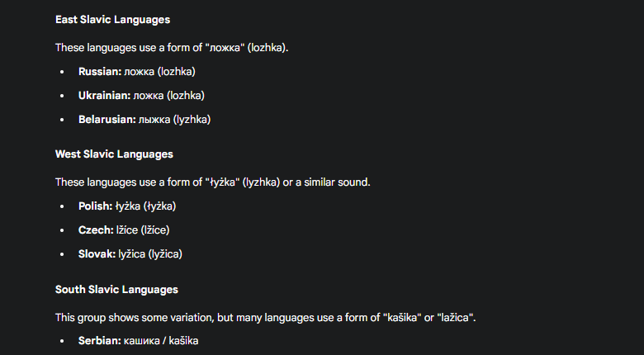Click the bold word Belarusian
This screenshot has height=355, width=644.
[x=107, y=120]
